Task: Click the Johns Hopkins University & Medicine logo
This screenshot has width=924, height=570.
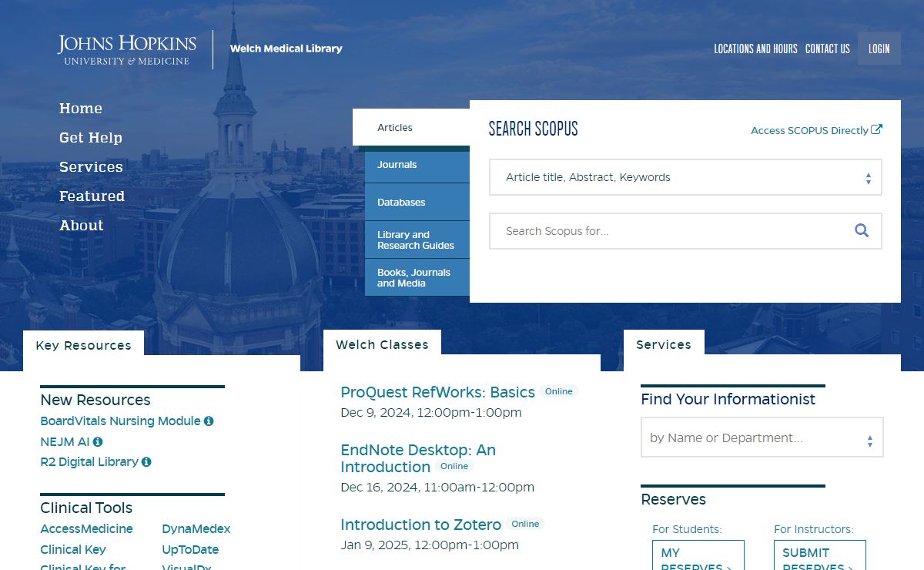Action: click(127, 50)
